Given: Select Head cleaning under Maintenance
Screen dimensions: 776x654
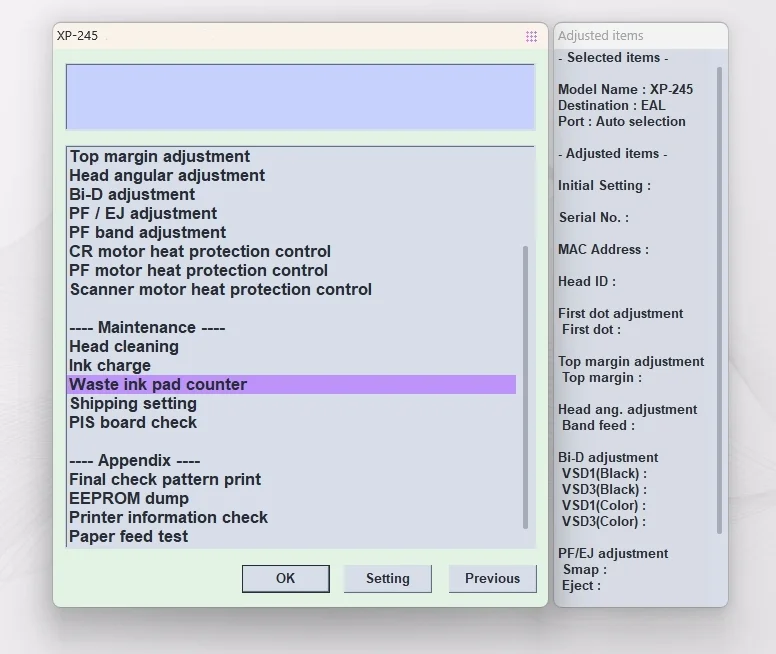Looking at the screenshot, I should point(124,347).
